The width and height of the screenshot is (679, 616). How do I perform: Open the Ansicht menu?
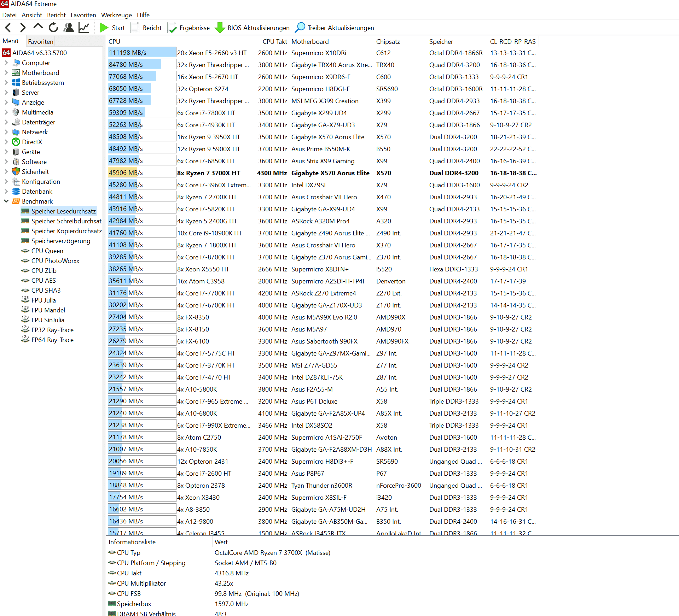pyautogui.click(x=31, y=15)
